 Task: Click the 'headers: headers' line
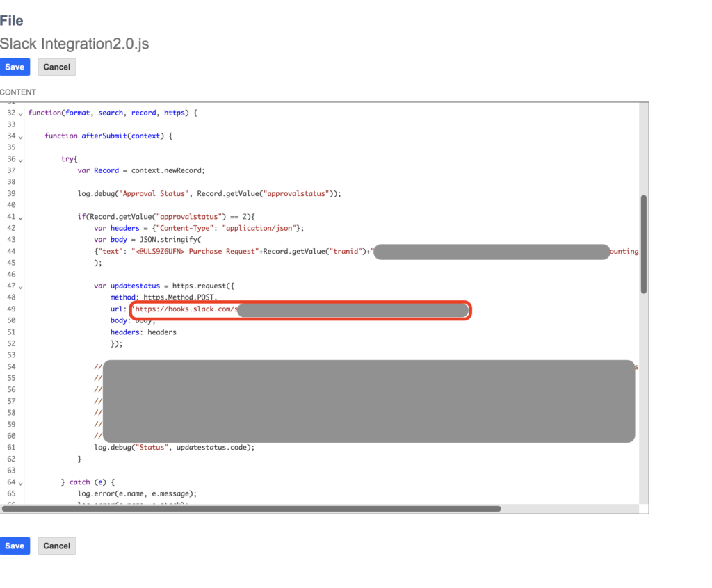coord(143,332)
